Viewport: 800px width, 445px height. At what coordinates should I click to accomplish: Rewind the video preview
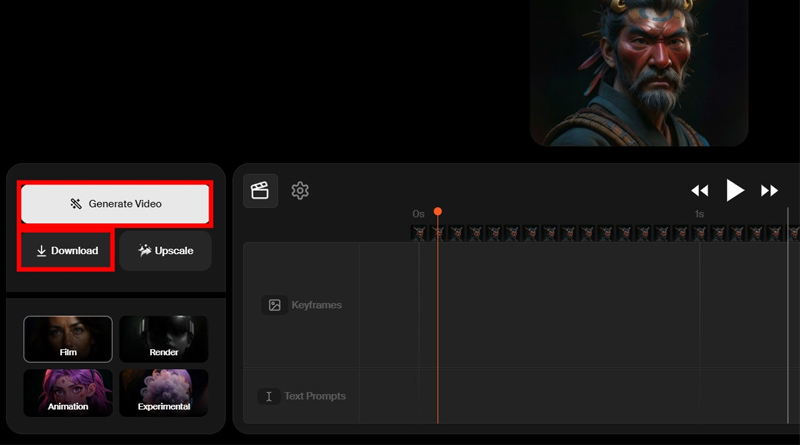[699, 191]
